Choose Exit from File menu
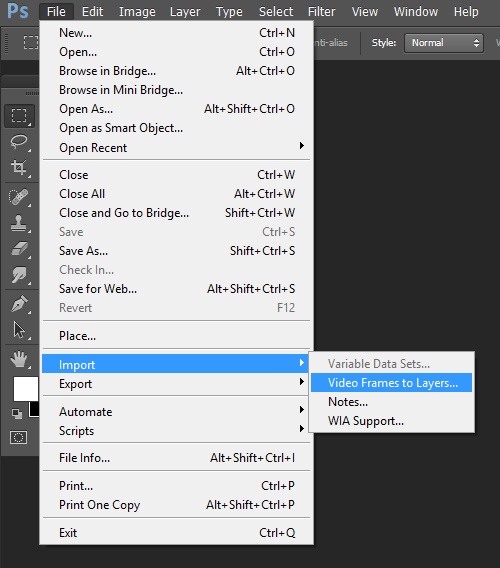The image size is (500, 568). 176,532
